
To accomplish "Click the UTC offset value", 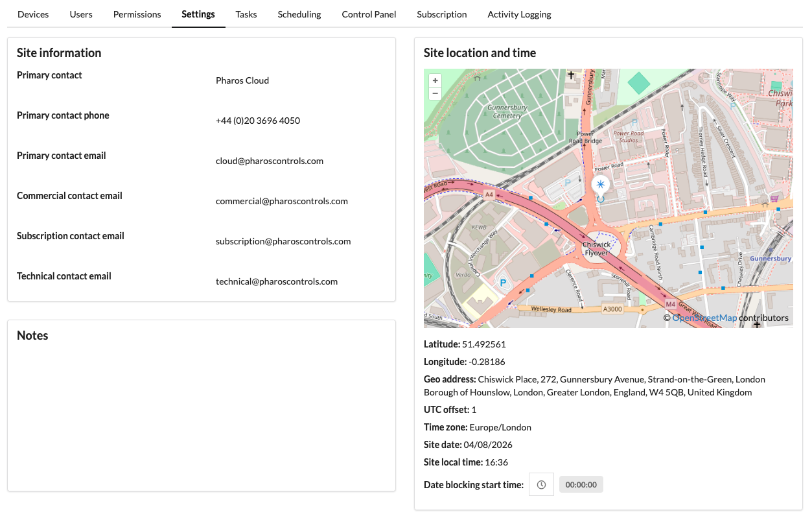I will coord(474,410).
